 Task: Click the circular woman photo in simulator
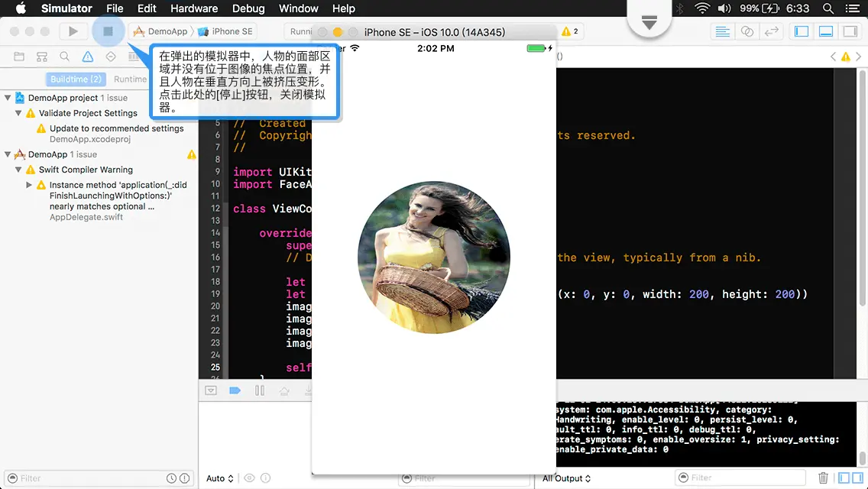(x=434, y=257)
